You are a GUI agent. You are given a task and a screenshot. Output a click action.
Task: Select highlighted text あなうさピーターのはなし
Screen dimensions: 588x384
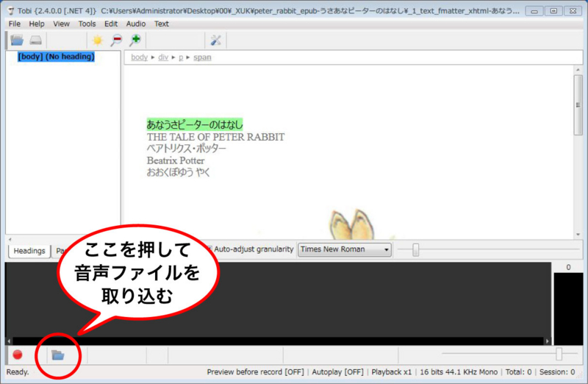tap(195, 124)
